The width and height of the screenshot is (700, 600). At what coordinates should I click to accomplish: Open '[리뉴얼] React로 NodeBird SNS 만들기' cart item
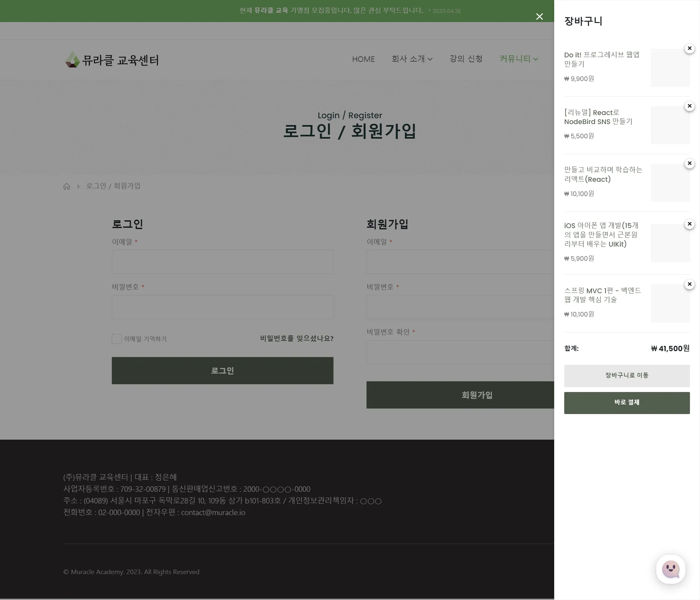[598, 117]
